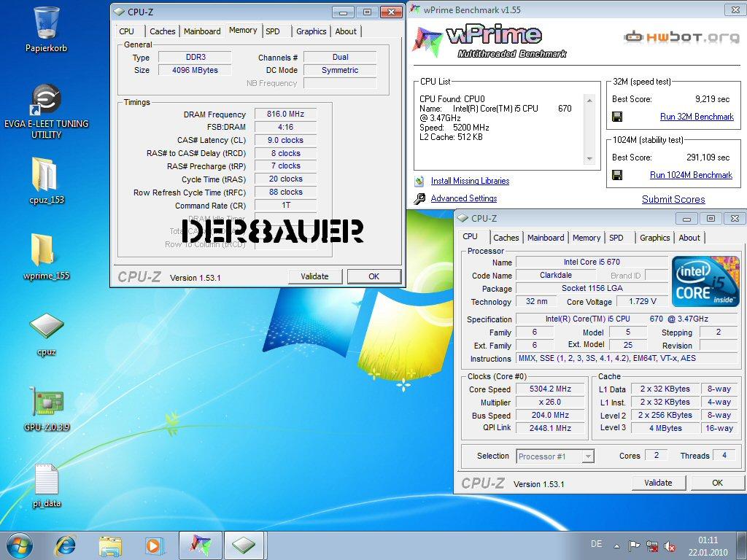The image size is (747, 560).
Task: Open the Papierkorb recycle bin icon
Action: [46, 23]
